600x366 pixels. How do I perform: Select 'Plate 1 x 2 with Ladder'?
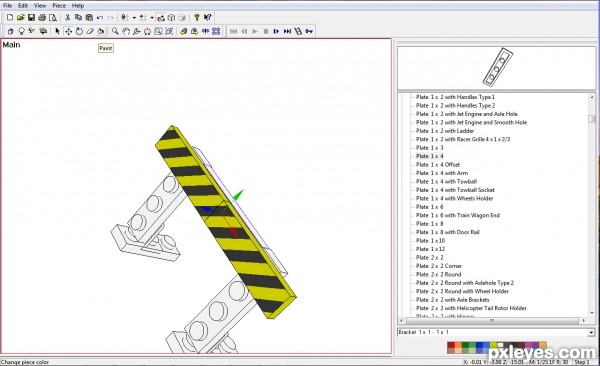(x=445, y=131)
